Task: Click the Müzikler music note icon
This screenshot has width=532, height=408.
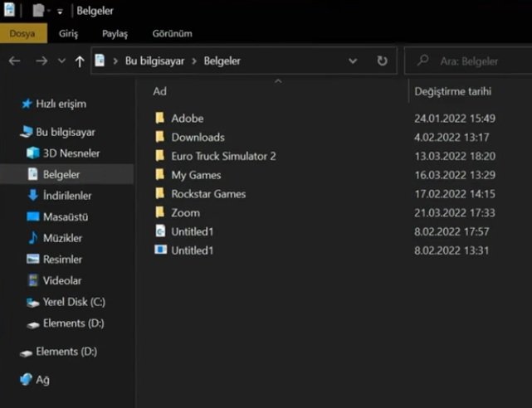Action: tap(33, 237)
